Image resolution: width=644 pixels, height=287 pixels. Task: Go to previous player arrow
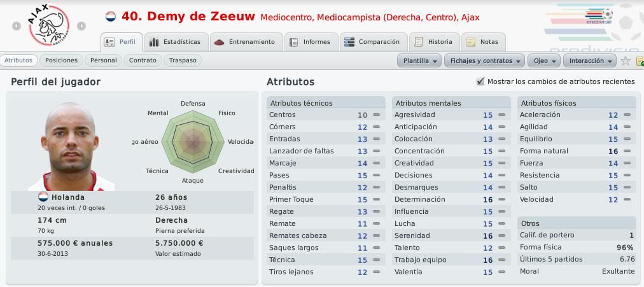[x=17, y=26]
